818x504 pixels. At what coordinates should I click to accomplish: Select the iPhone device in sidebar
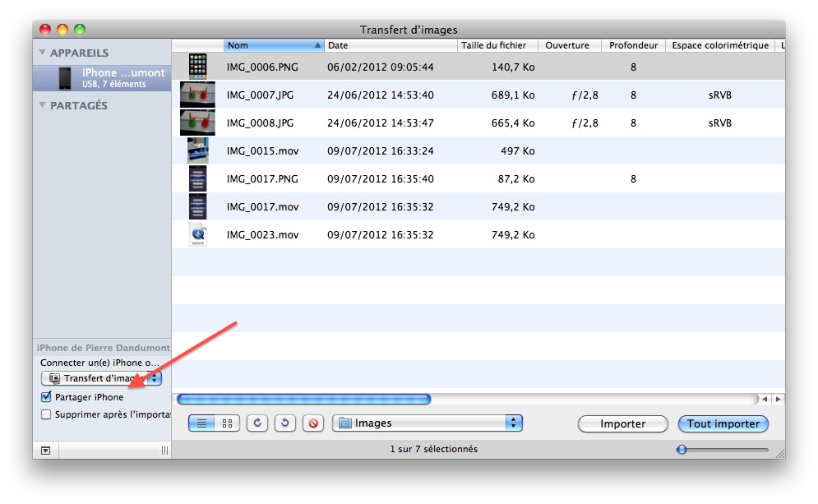(x=103, y=78)
